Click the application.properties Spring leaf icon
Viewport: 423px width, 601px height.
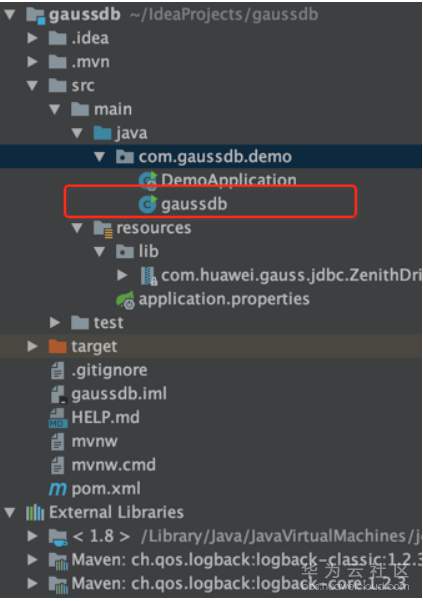(x=125, y=300)
